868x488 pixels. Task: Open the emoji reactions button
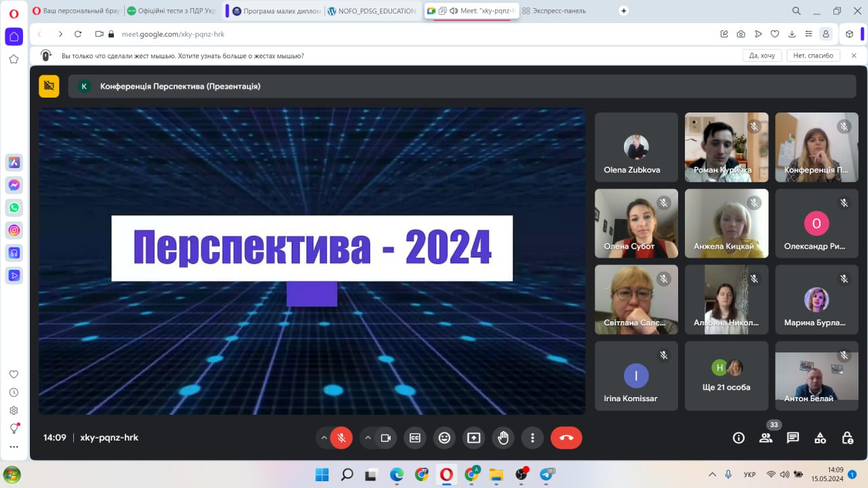point(444,438)
